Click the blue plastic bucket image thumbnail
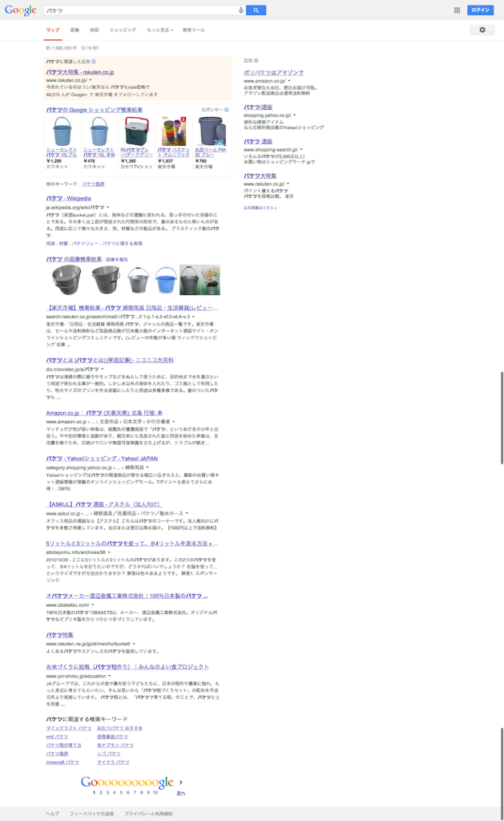 point(166,281)
